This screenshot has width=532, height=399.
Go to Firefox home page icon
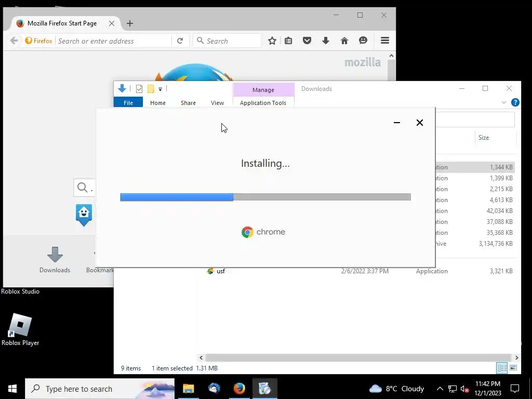344,41
